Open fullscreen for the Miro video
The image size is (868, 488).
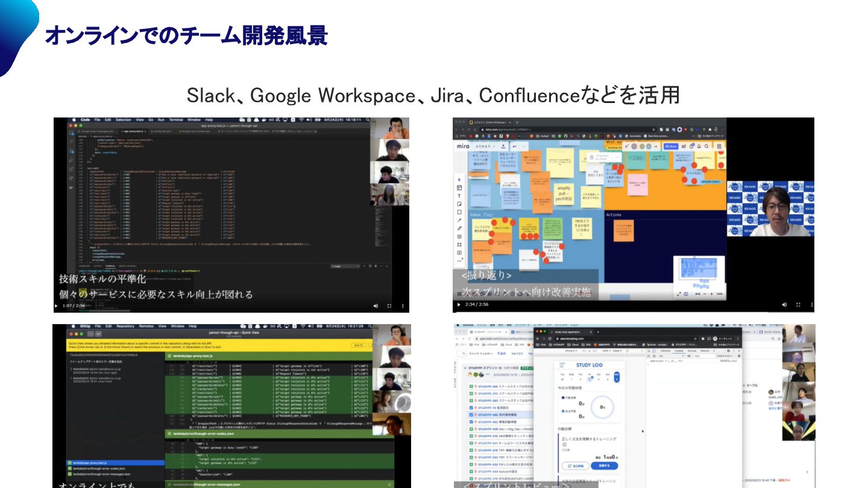(x=798, y=305)
